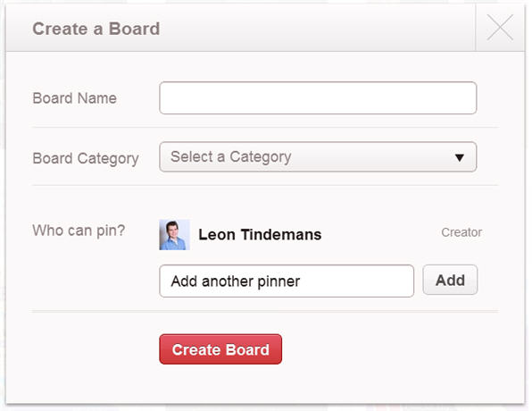Close the Create a Board dialog

click(x=500, y=27)
